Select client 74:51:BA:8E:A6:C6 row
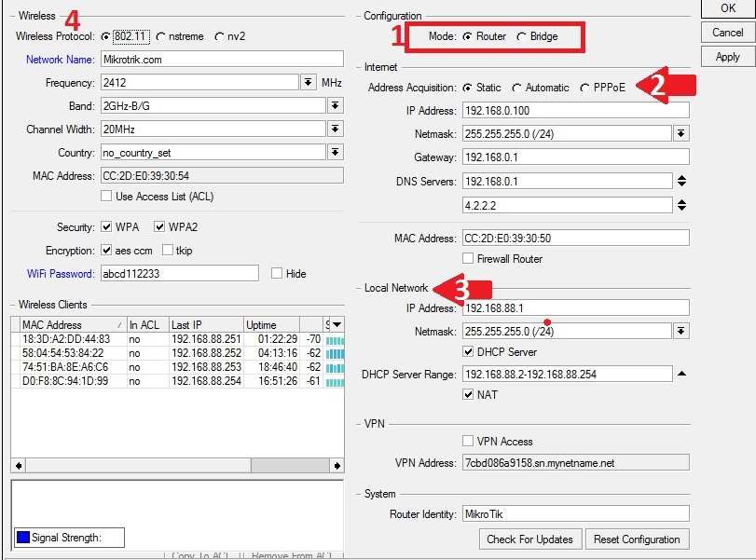 click(x=177, y=367)
